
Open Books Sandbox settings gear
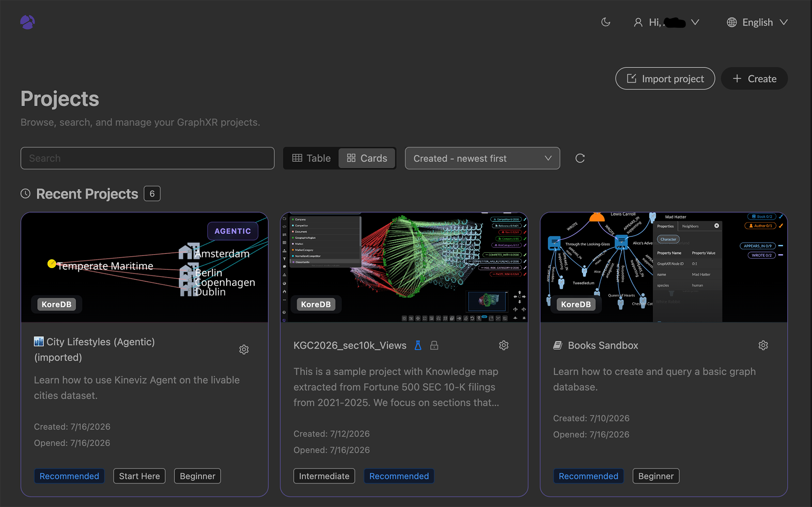point(763,345)
